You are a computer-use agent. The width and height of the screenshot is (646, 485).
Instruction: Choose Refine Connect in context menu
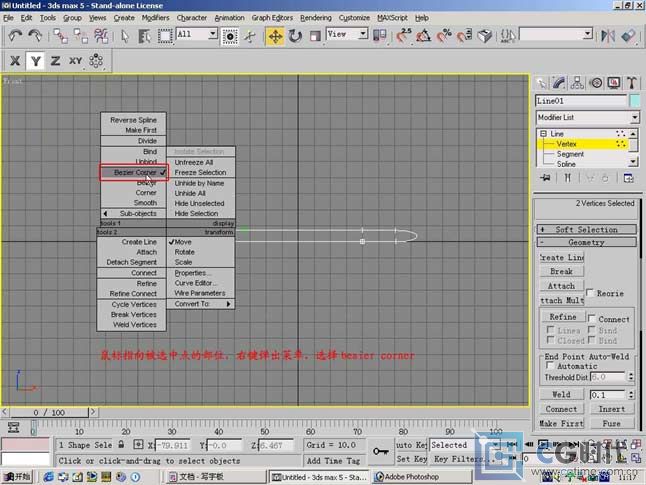coord(132,293)
